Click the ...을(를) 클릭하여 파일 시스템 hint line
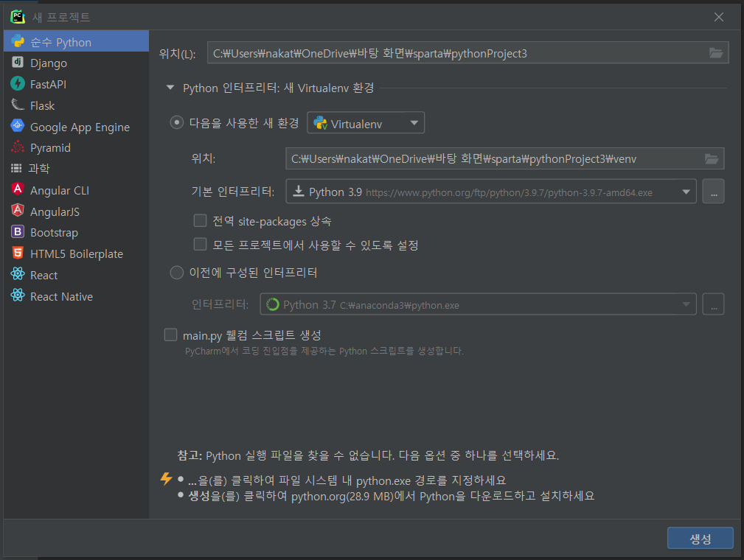 (347, 480)
